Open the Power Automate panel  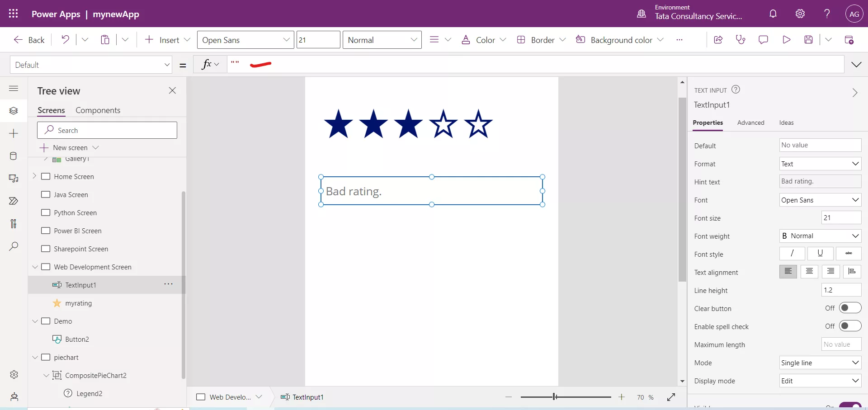tap(14, 201)
